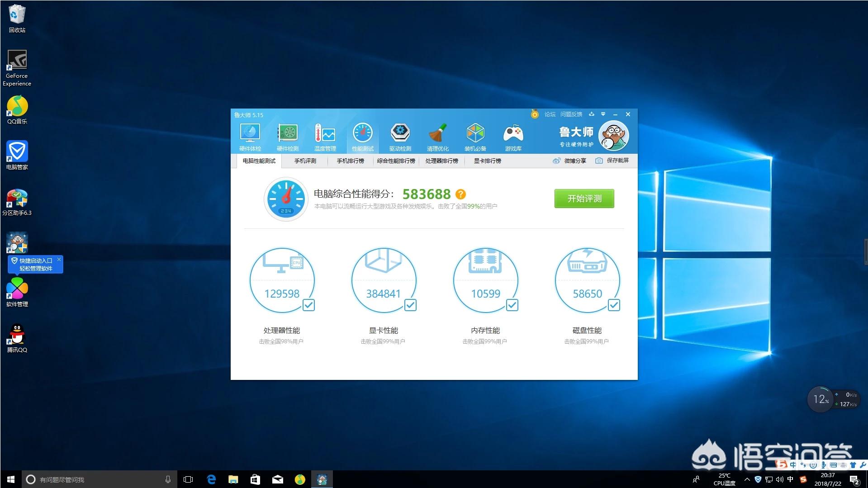Open the action center notification icon
This screenshot has height=488, width=868.
pos(854,480)
